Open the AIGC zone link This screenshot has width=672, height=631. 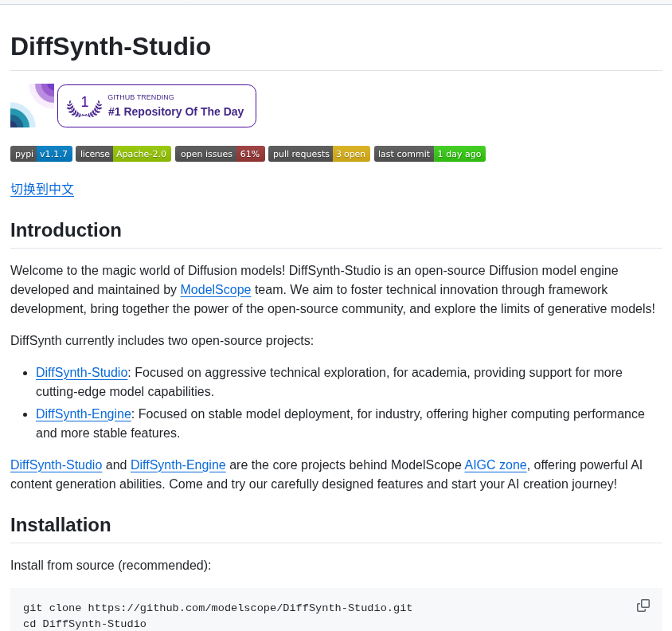coord(495,465)
